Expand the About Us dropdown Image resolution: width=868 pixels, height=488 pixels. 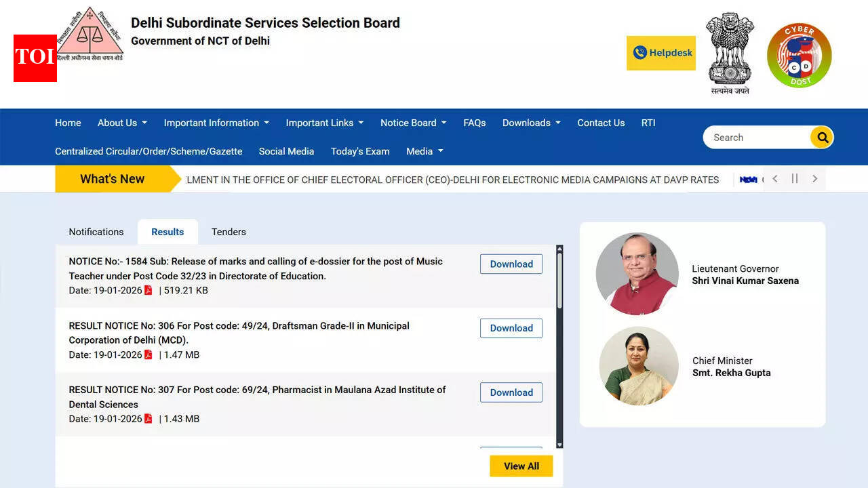tap(121, 123)
